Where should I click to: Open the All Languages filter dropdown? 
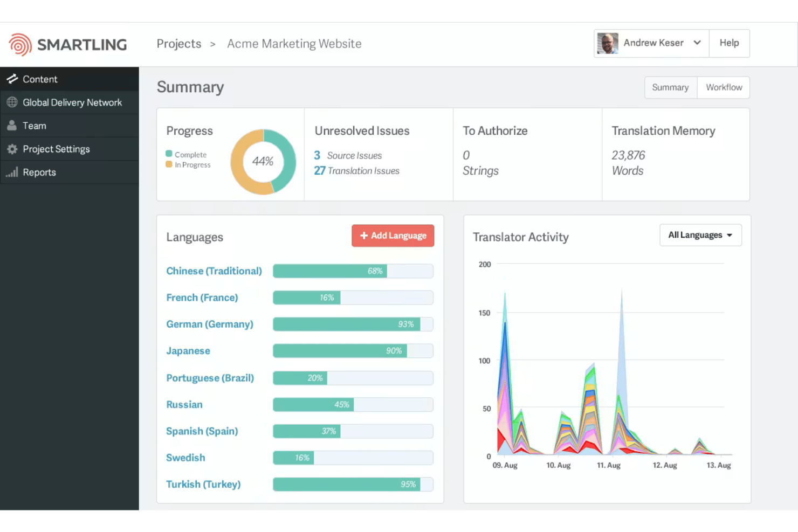click(700, 235)
